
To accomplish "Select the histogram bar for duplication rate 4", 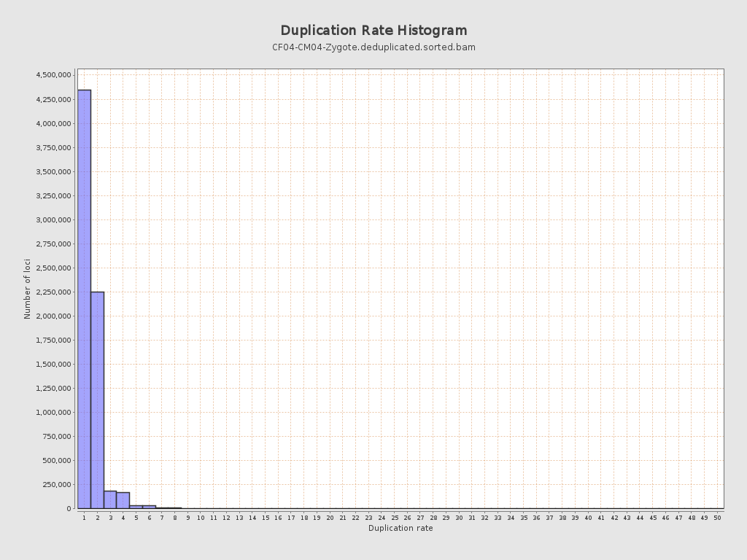I will tap(123, 500).
